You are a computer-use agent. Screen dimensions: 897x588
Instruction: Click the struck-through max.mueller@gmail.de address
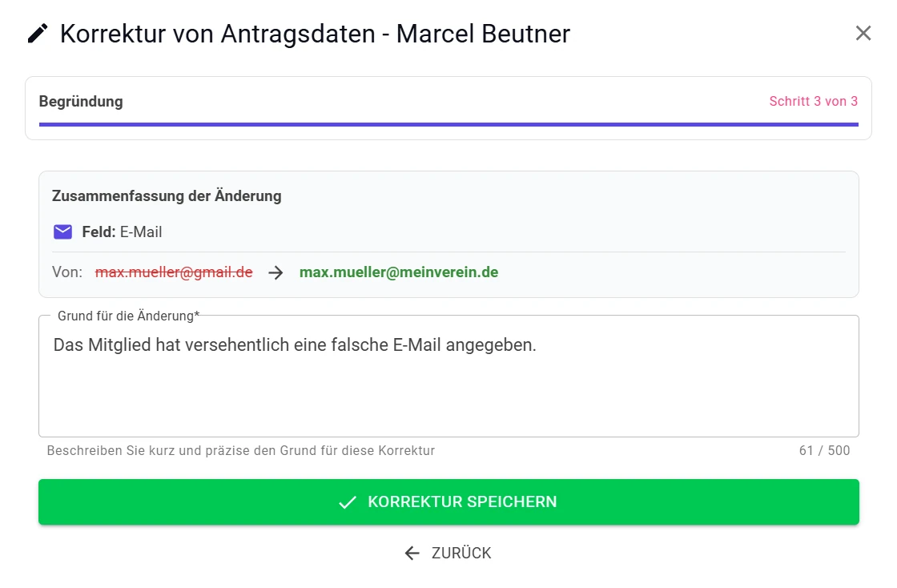174,272
